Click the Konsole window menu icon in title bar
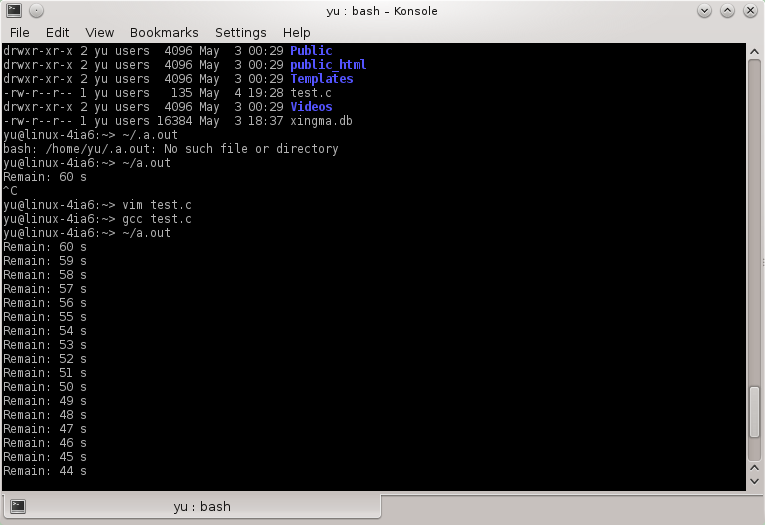This screenshot has width=765, height=525. tap(12, 10)
